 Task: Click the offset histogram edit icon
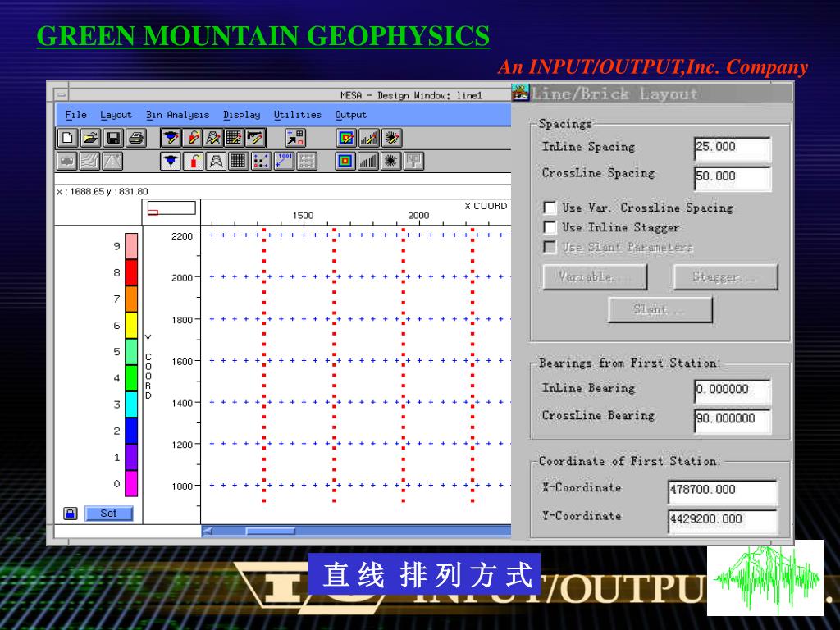pos(368,138)
